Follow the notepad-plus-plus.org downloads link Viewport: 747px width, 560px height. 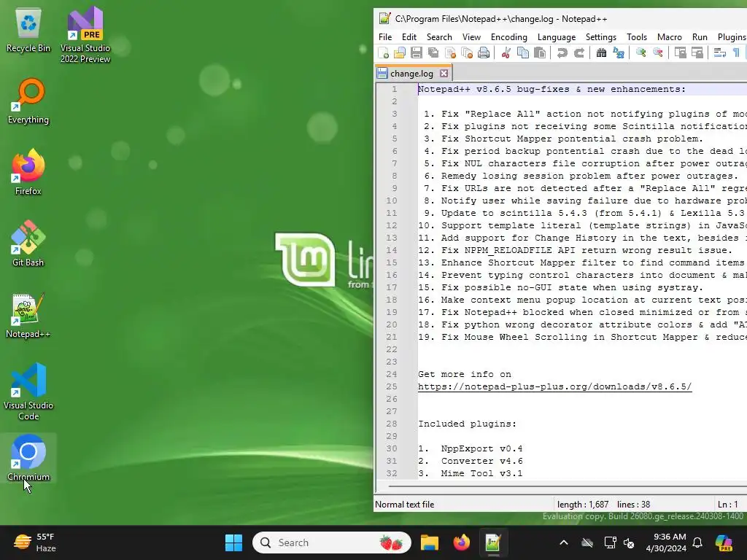[x=554, y=386]
